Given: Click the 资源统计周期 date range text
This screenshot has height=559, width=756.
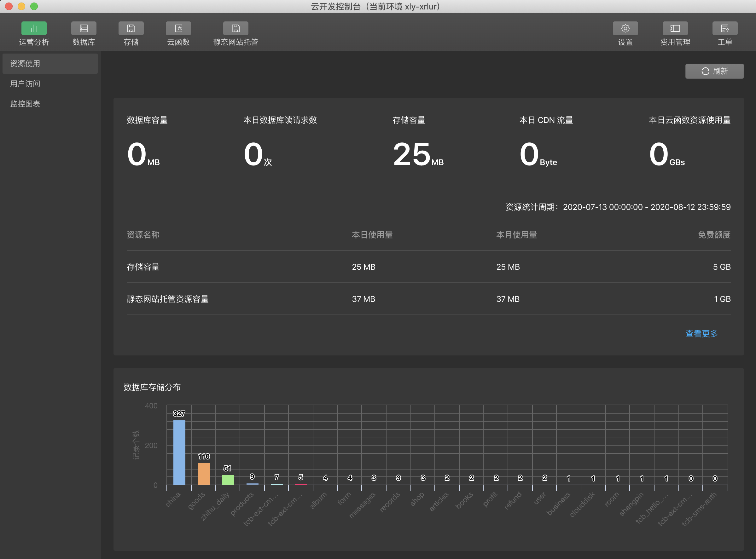Looking at the screenshot, I should (618, 207).
